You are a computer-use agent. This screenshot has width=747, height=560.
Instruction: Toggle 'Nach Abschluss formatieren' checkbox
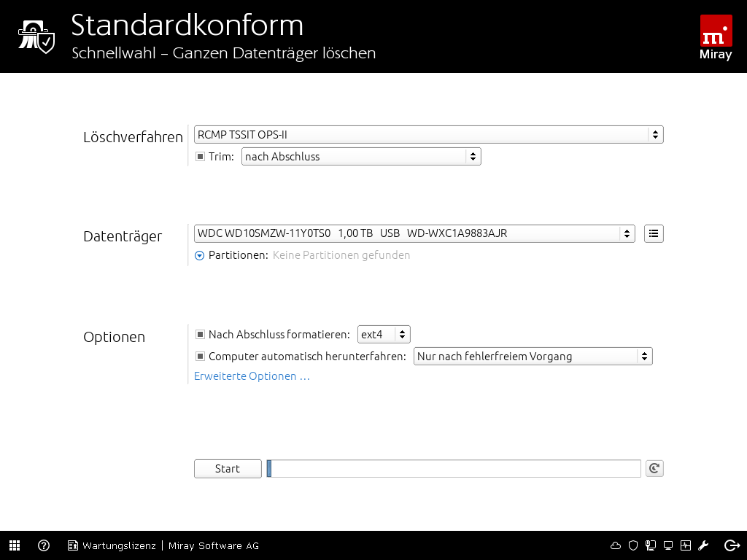click(x=201, y=335)
